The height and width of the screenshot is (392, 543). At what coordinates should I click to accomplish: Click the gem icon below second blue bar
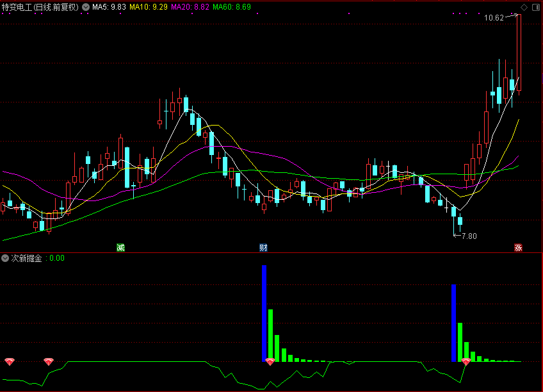click(x=466, y=362)
